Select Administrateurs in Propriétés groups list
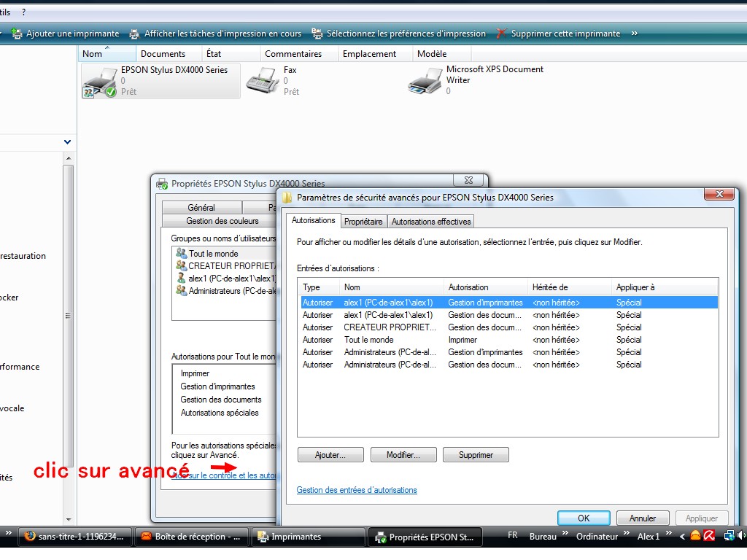 (x=226, y=290)
